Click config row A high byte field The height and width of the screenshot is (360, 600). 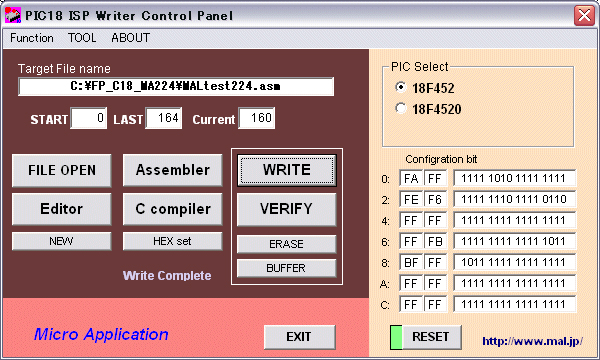coord(411,283)
